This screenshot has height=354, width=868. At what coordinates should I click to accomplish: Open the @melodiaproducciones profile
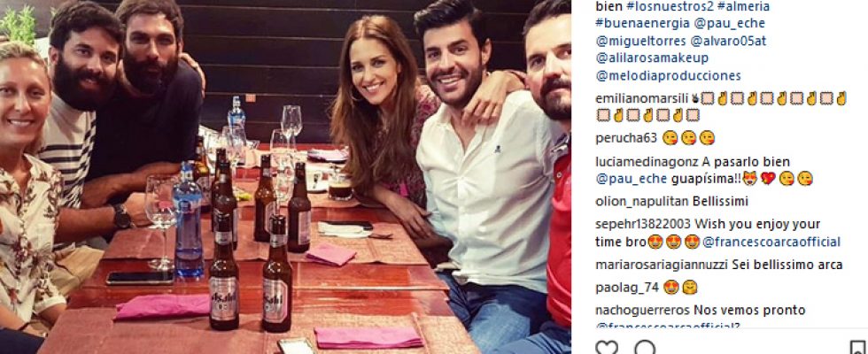(668, 76)
